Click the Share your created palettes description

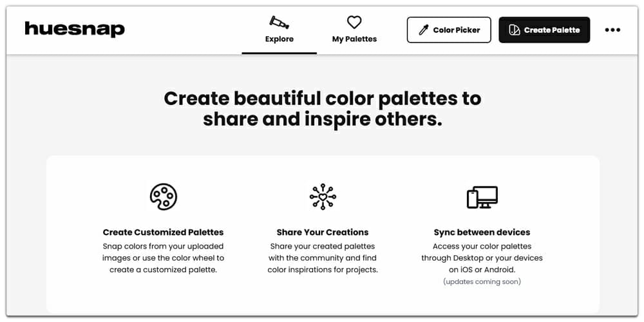coord(323,258)
